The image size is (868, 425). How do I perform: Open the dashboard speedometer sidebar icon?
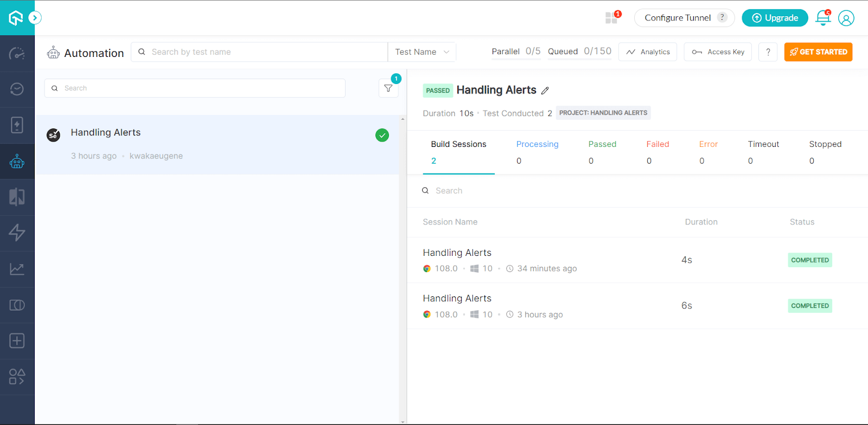tap(17, 53)
